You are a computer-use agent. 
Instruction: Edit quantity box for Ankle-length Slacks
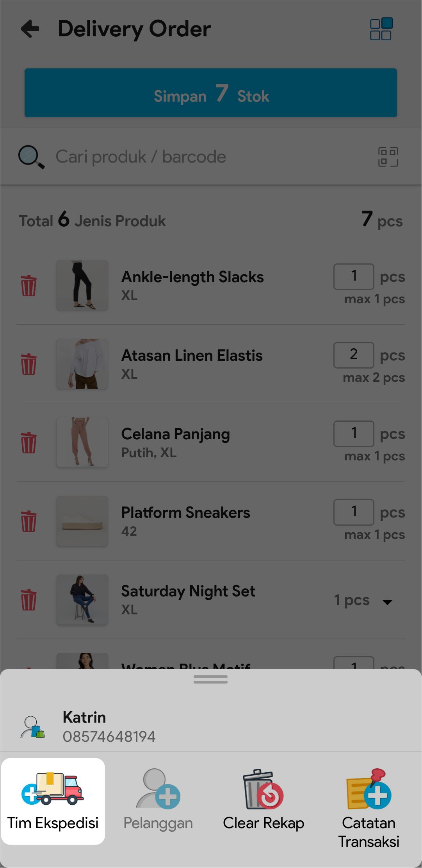354,276
